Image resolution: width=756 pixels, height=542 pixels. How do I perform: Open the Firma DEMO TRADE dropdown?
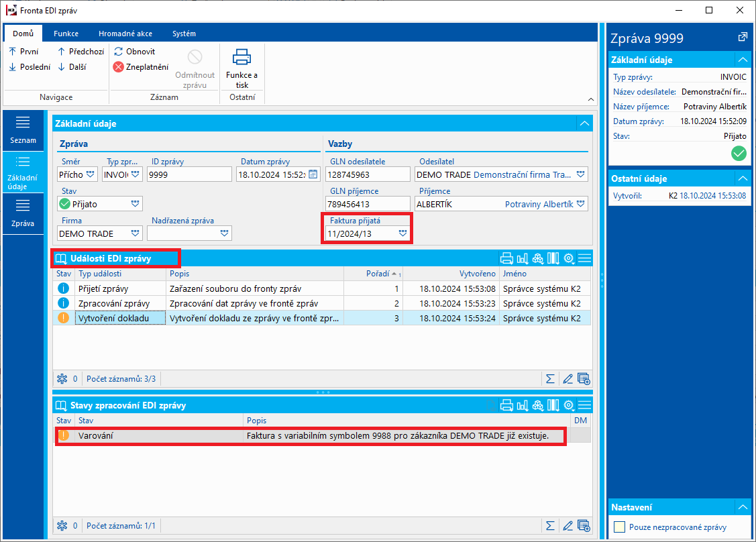[x=136, y=233]
